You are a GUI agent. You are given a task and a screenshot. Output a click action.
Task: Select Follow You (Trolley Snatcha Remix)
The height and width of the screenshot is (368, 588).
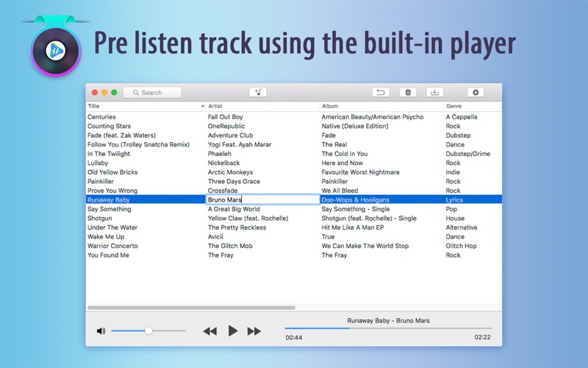[x=138, y=144]
